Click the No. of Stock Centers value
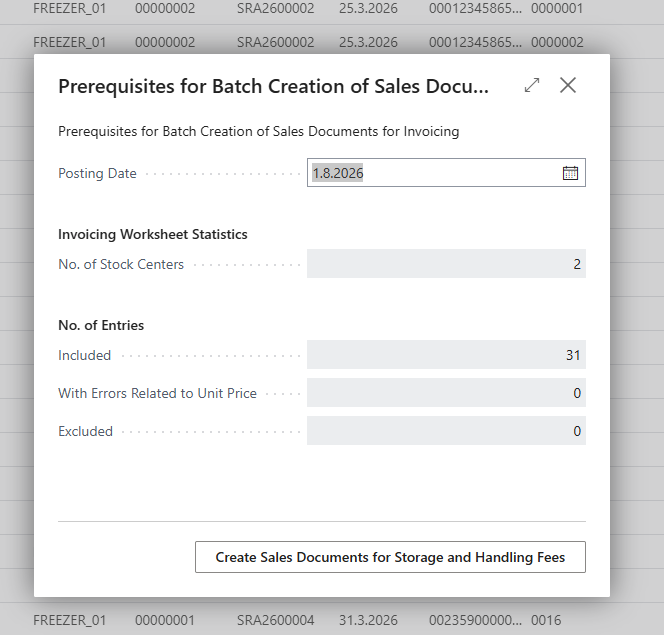This screenshot has width=664, height=635. pos(446,264)
